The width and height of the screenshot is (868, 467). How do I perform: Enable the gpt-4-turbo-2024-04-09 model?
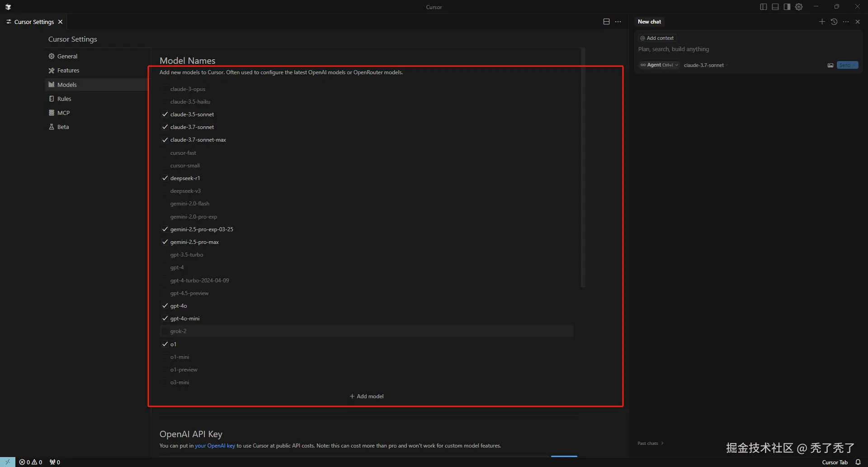pyautogui.click(x=165, y=281)
